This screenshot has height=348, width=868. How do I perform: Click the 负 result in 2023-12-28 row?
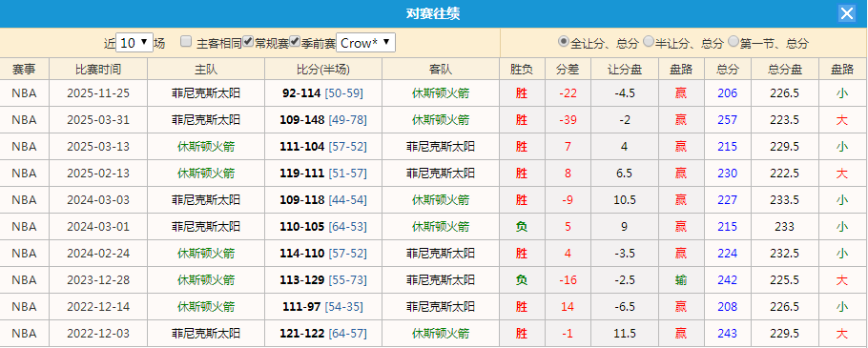pos(522,279)
